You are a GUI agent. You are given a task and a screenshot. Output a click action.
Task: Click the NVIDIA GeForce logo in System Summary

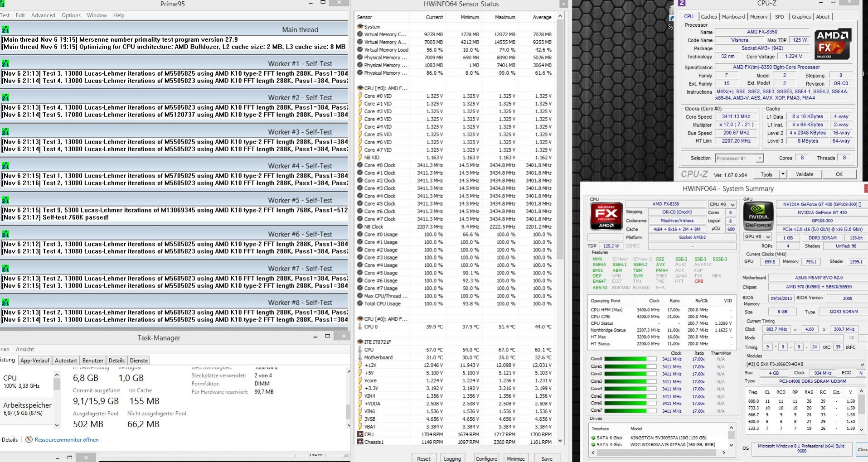tap(758, 216)
